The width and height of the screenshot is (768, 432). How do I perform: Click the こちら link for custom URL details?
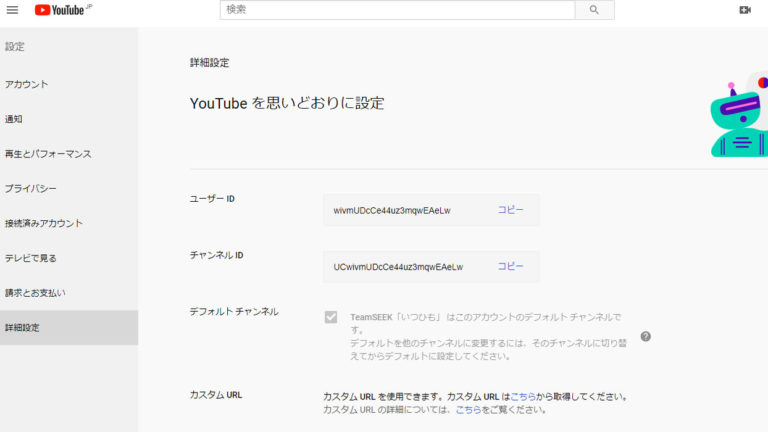tap(468, 410)
